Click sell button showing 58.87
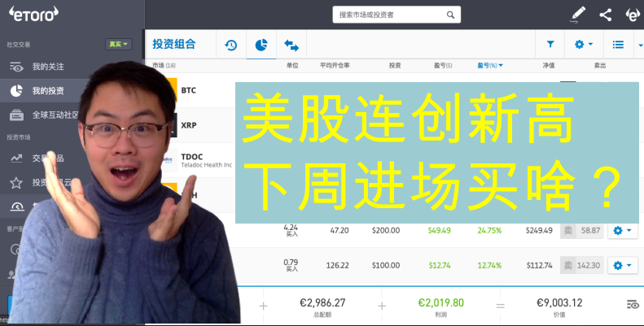The image size is (644, 326). [581, 230]
